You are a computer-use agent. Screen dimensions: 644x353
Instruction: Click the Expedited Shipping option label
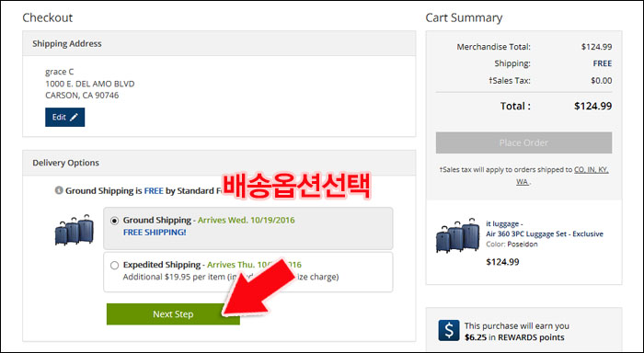pos(161,265)
